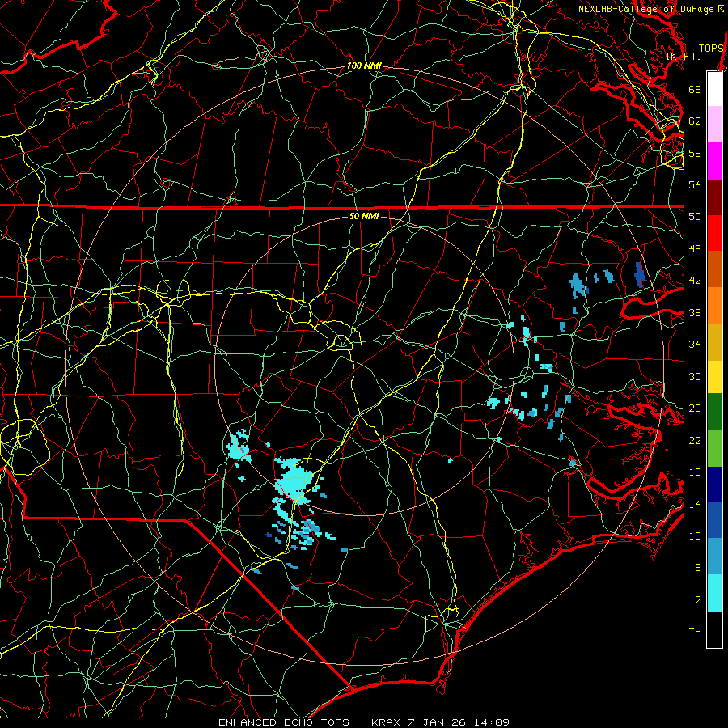
Task: Click the gold 38 kft legend swatch
Action: tap(714, 342)
